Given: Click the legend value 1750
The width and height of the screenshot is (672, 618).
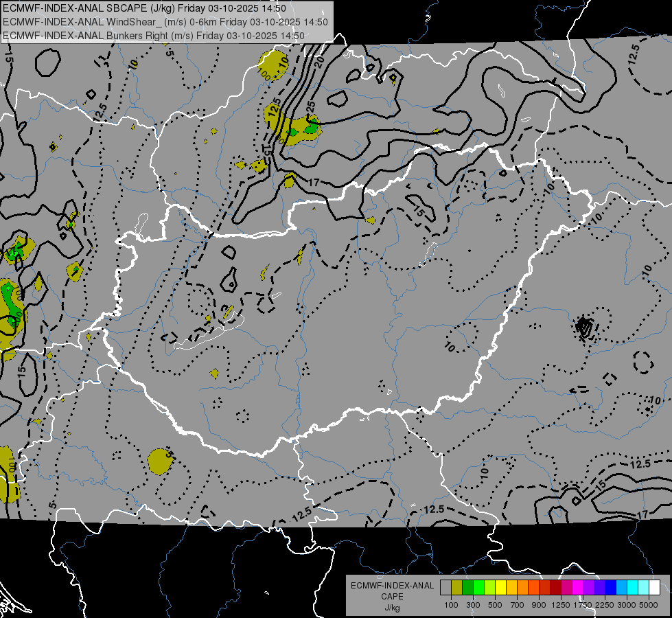Looking at the screenshot, I should (583, 605).
